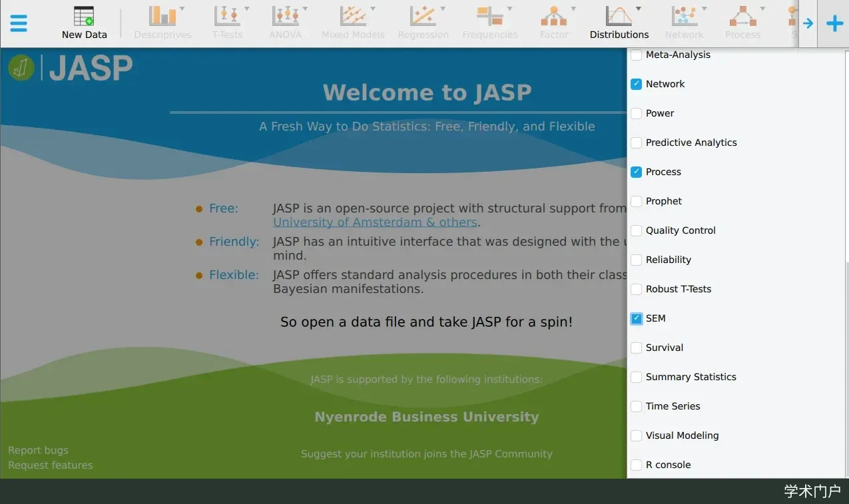The image size is (849, 504).
Task: Open the Descriptives module
Action: [x=162, y=23]
